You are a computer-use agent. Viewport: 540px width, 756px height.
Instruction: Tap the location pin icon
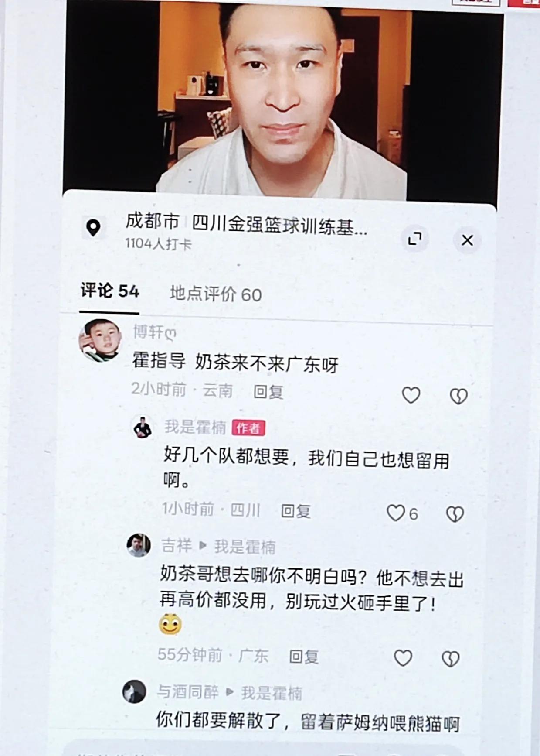click(x=93, y=228)
